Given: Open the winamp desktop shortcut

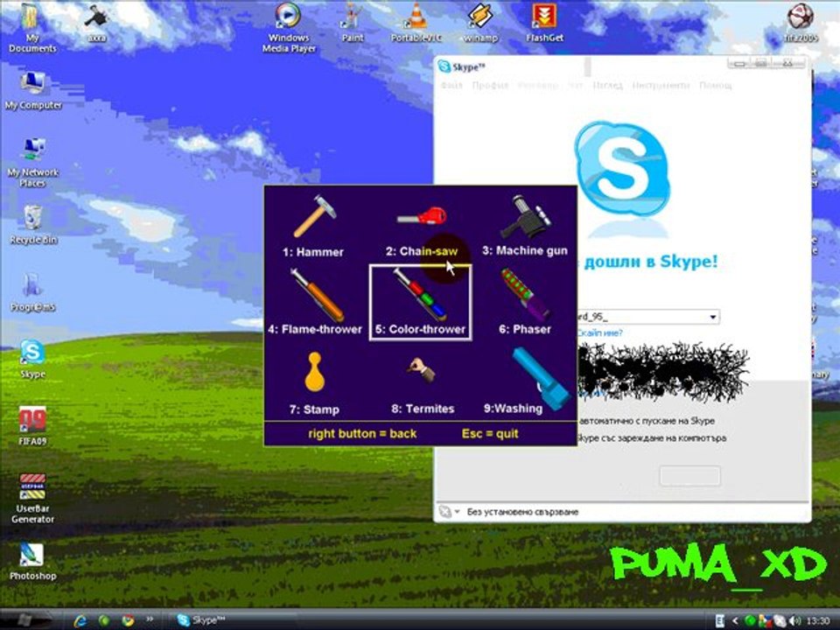Looking at the screenshot, I should coord(480,24).
